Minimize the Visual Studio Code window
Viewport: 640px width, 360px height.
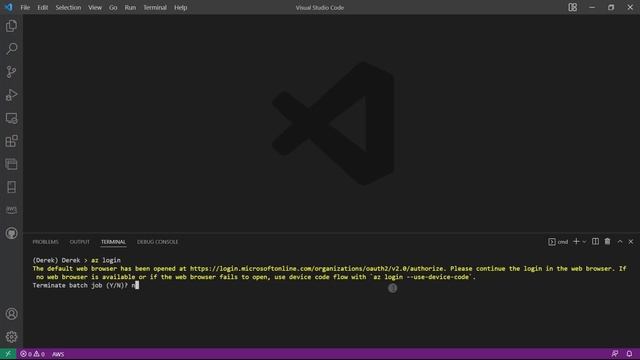point(592,7)
